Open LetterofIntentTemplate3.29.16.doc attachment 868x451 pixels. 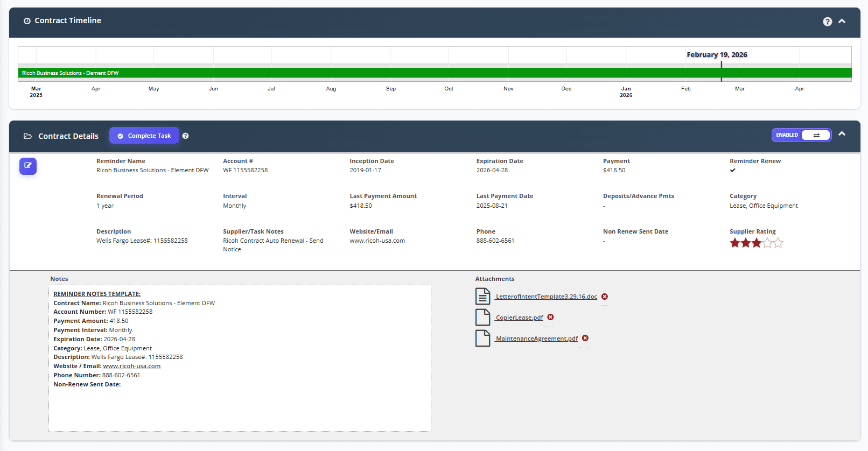tap(546, 297)
